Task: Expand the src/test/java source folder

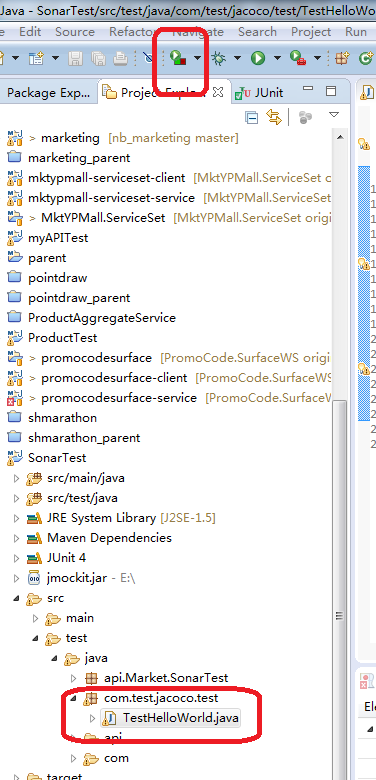Action: coord(16,498)
